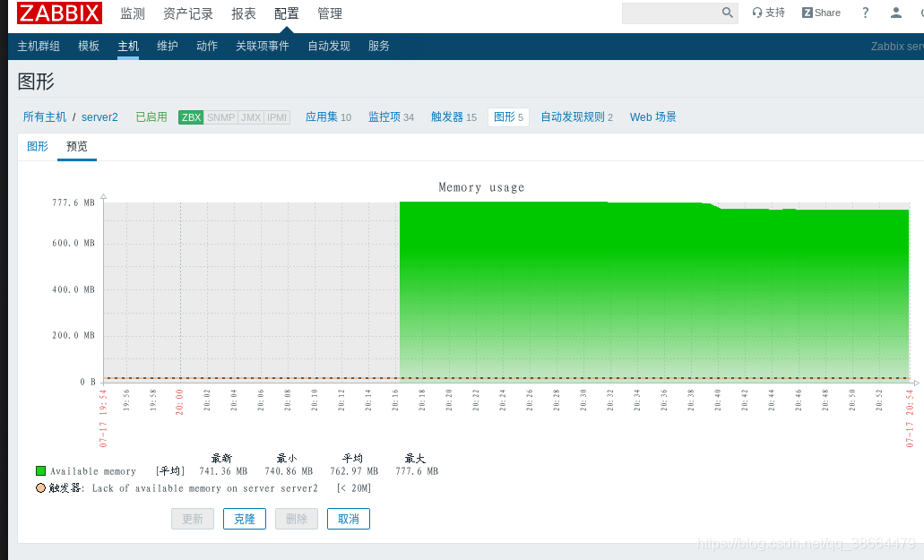
Task: Click the 更新 button
Action: [193, 519]
